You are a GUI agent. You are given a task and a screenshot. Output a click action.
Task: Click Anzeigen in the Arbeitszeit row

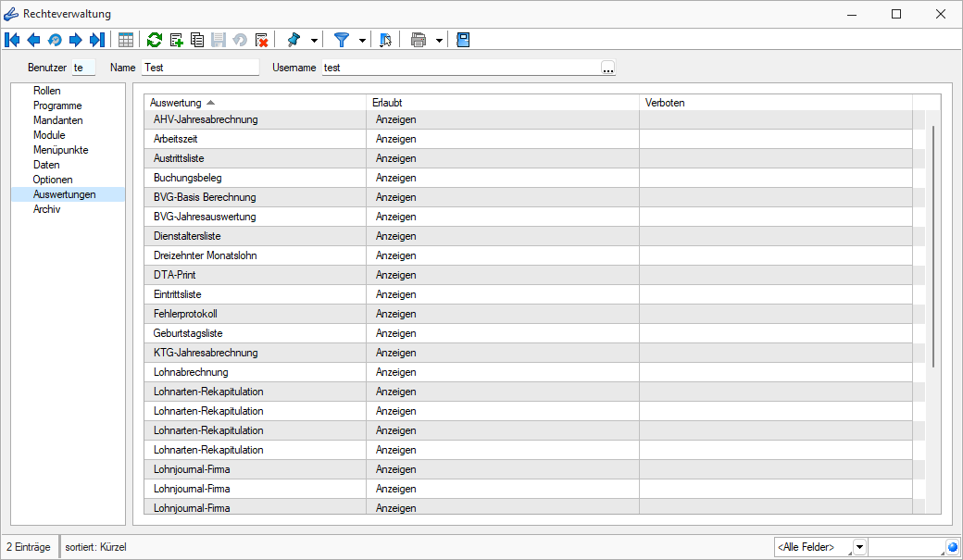click(396, 139)
